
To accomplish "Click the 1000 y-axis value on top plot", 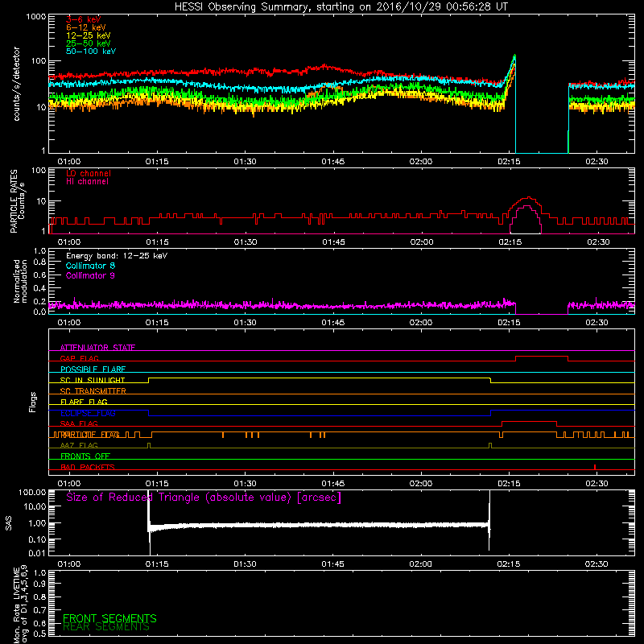I will pyautogui.click(x=36, y=17).
